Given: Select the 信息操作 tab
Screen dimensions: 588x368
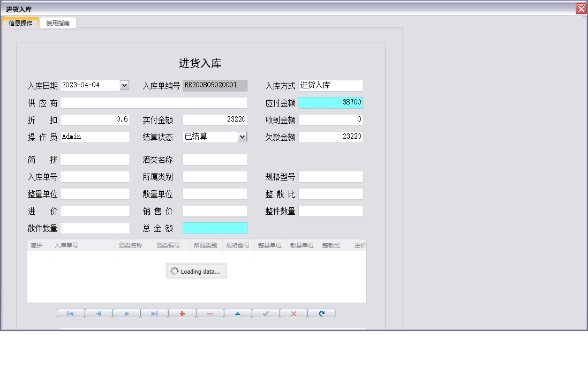Looking at the screenshot, I should click(x=20, y=22).
